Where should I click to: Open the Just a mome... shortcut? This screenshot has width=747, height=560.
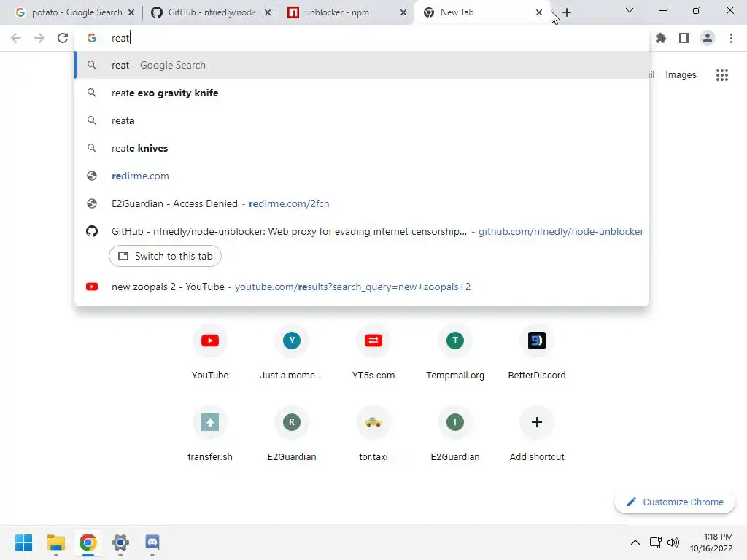(291, 353)
